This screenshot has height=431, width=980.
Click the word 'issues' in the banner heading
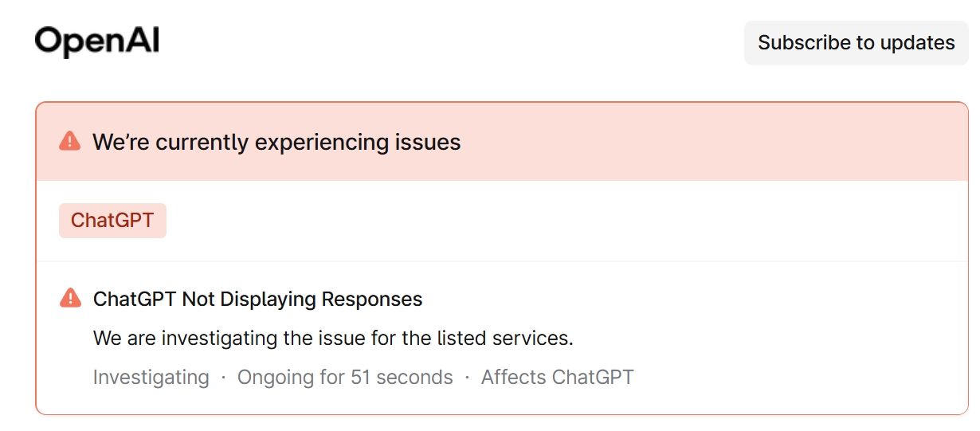428,142
